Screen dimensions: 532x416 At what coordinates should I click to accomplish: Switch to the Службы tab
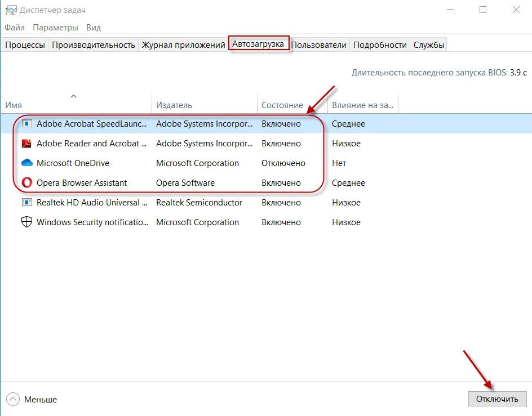(429, 45)
